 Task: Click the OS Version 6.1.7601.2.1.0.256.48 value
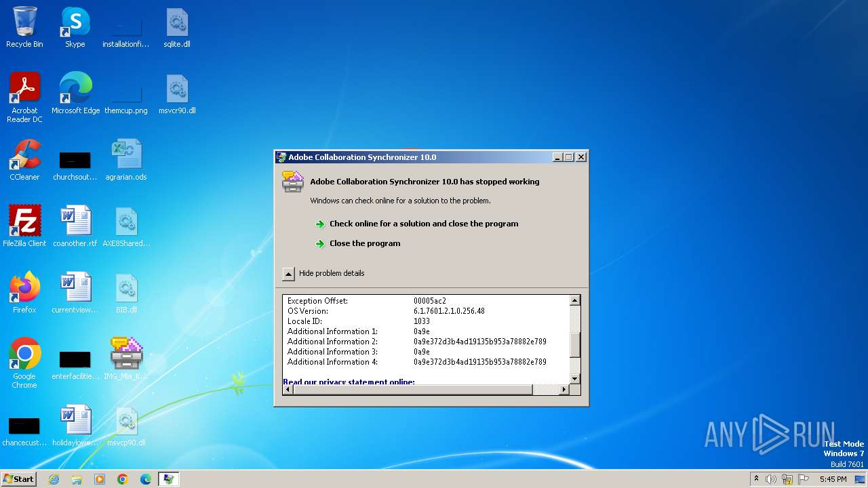point(449,311)
